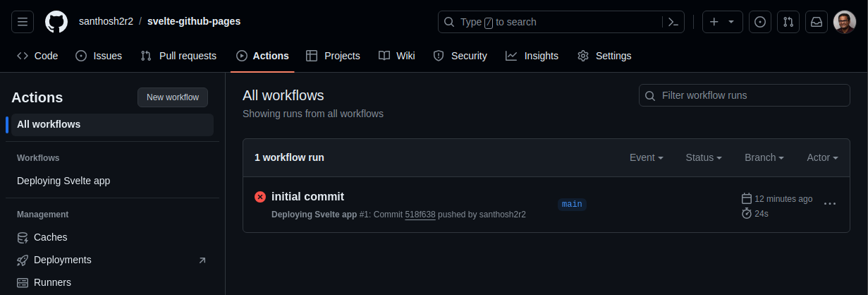
Task: Switch to the Insights tab
Action: (532, 56)
